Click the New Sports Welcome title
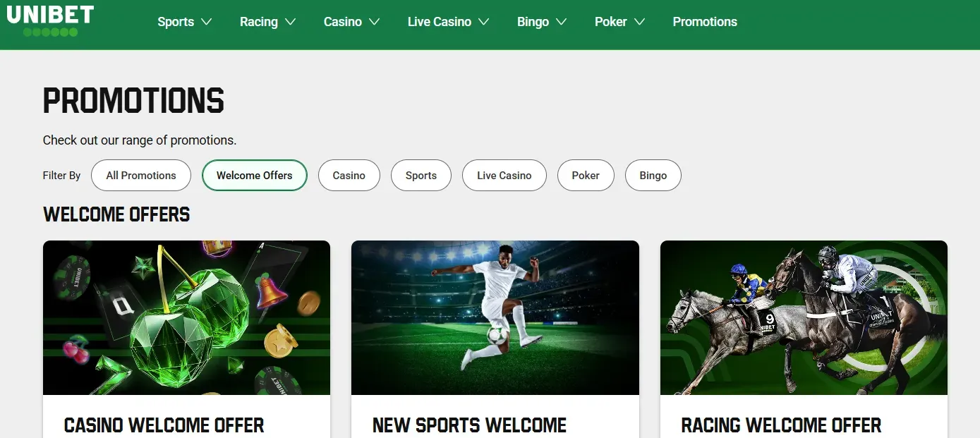The width and height of the screenshot is (980, 438). pyautogui.click(x=469, y=425)
